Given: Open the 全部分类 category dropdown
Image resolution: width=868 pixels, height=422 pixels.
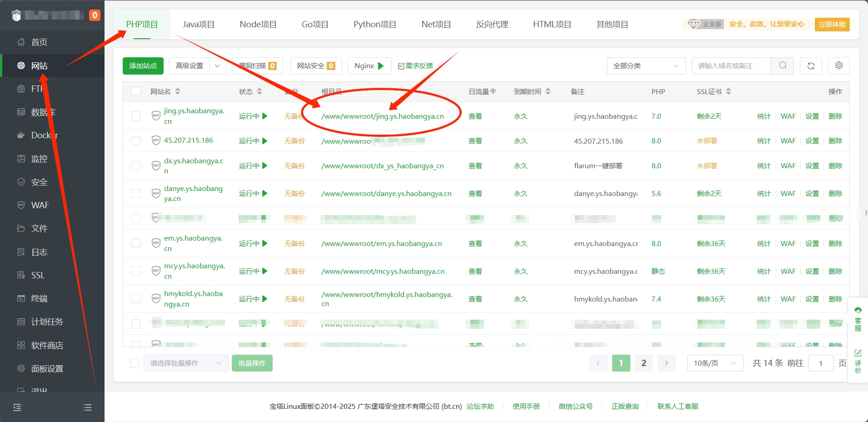Looking at the screenshot, I should coord(646,66).
